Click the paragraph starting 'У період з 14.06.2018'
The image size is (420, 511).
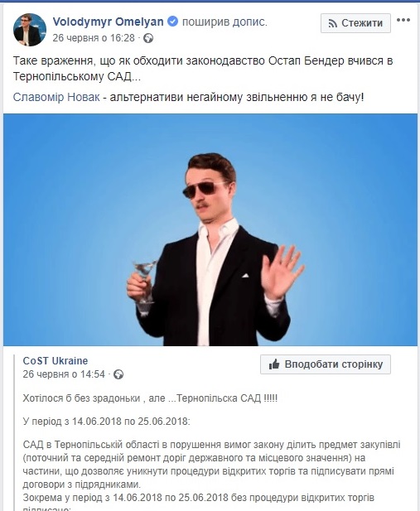click(106, 422)
